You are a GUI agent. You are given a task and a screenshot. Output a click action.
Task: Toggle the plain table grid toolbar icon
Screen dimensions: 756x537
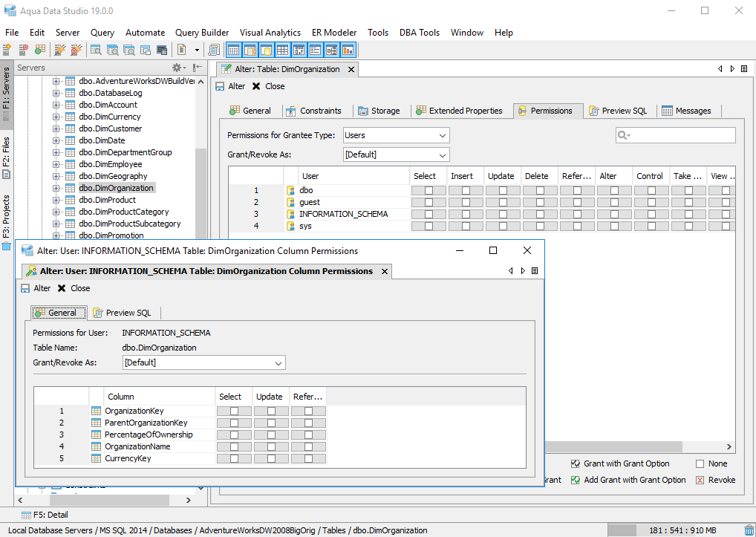[282, 50]
